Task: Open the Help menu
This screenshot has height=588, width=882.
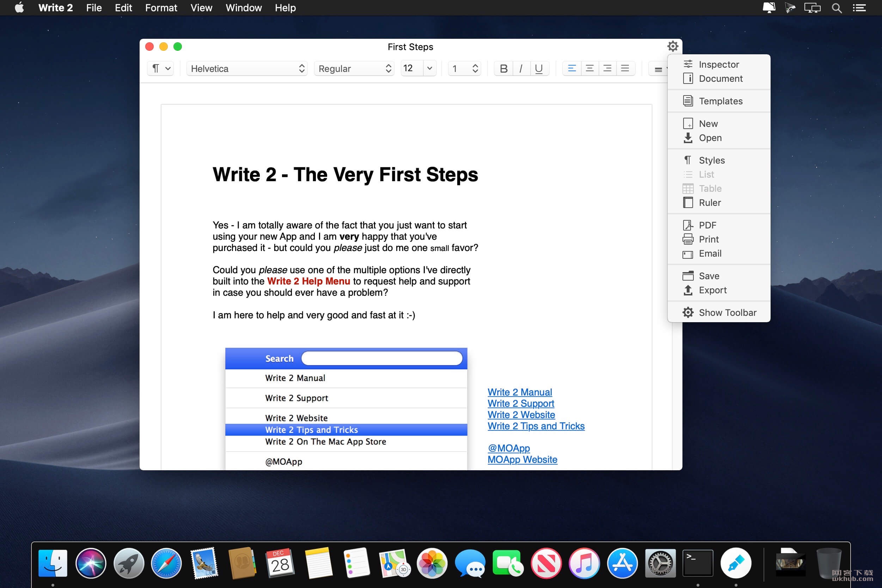Action: pos(286,8)
